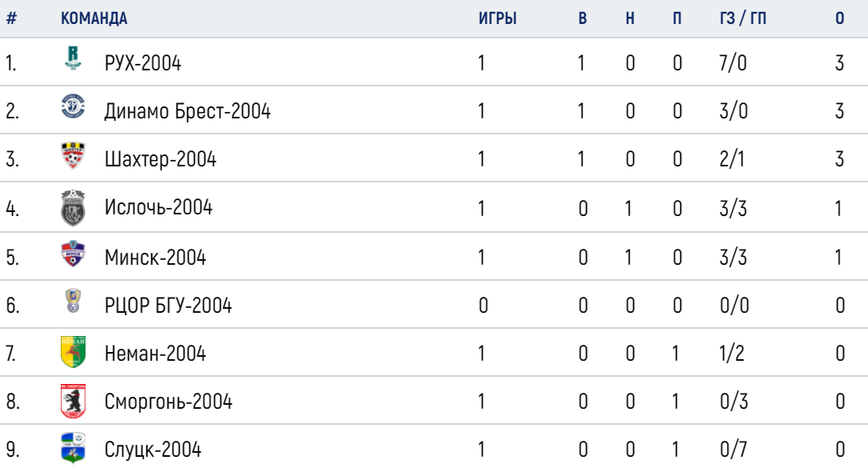Click the РЦОР БГУ-2004 logo

(73, 301)
